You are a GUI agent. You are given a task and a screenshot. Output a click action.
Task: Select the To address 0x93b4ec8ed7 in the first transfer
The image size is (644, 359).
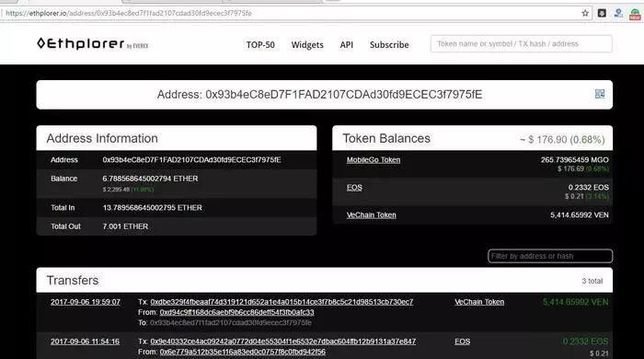231,323
